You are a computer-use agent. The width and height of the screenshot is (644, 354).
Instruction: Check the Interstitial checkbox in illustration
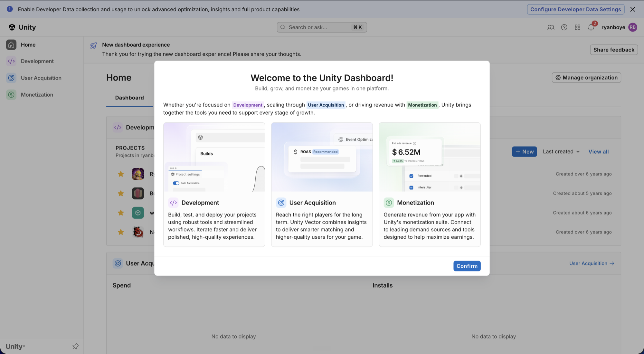point(411,187)
